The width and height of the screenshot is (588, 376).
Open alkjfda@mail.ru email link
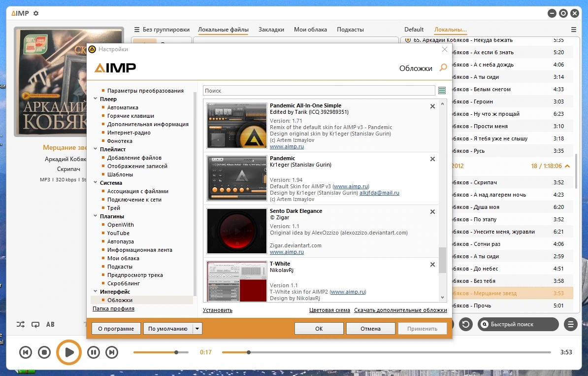379,193
